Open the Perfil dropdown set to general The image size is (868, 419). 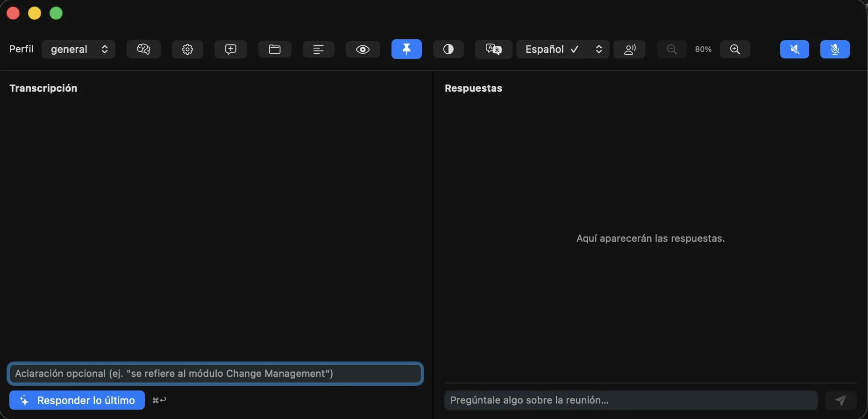click(78, 49)
